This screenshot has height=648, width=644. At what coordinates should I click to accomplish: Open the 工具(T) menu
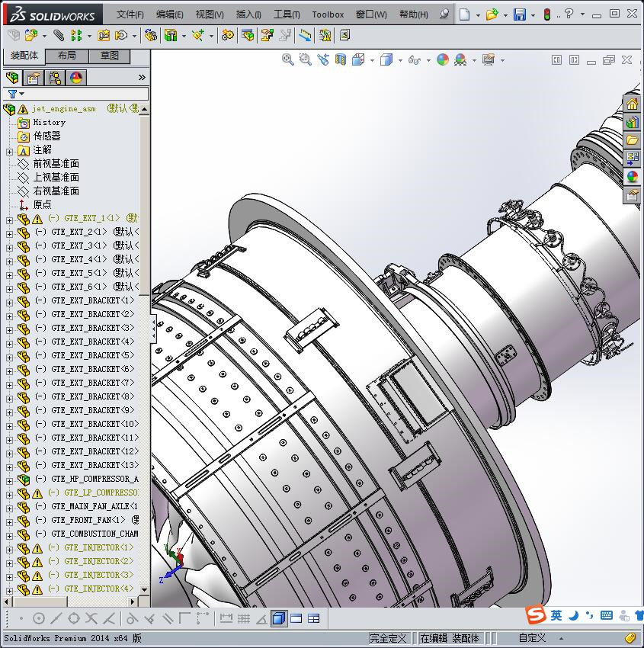click(x=287, y=14)
